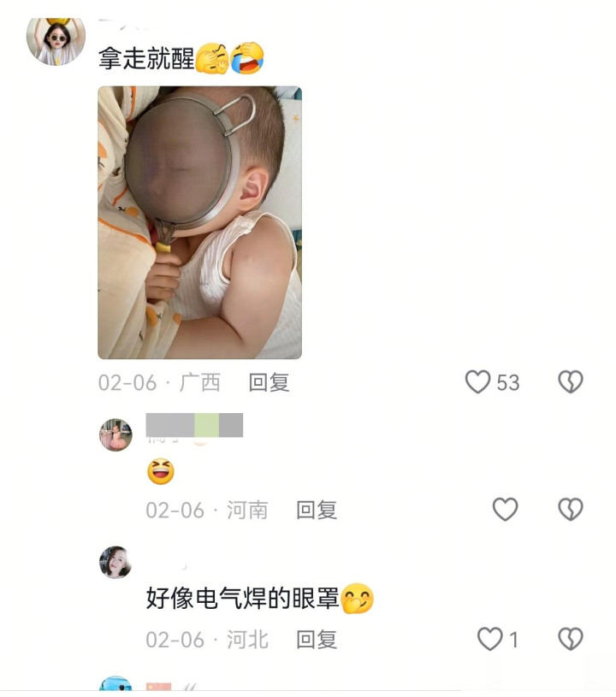
Task: Tap the 02-06 · 广西 timestamp
Action: pos(159,382)
